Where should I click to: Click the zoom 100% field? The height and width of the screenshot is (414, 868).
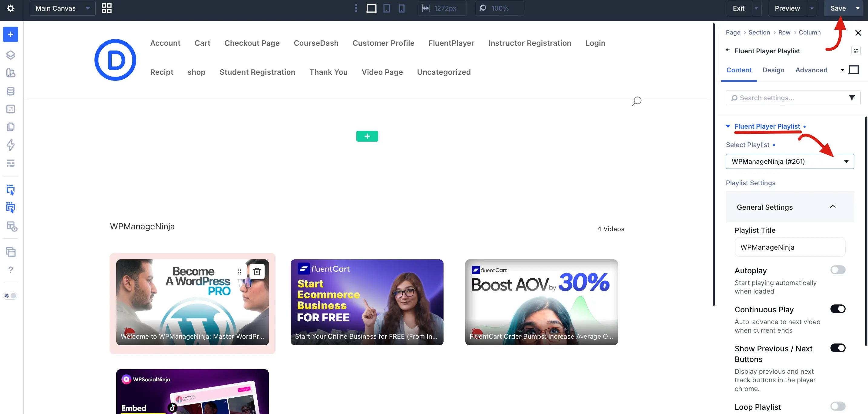tap(499, 8)
